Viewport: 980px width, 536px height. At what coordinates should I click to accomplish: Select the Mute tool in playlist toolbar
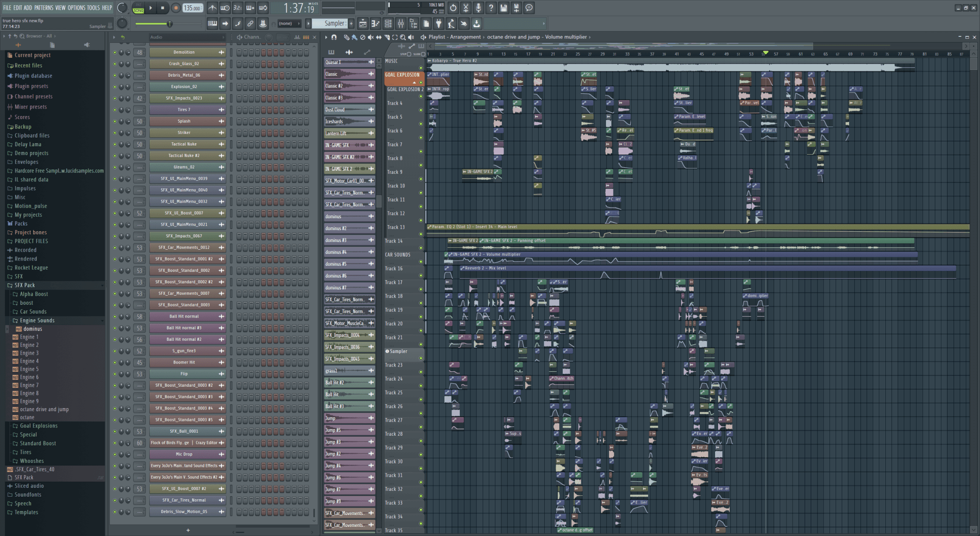tap(370, 37)
